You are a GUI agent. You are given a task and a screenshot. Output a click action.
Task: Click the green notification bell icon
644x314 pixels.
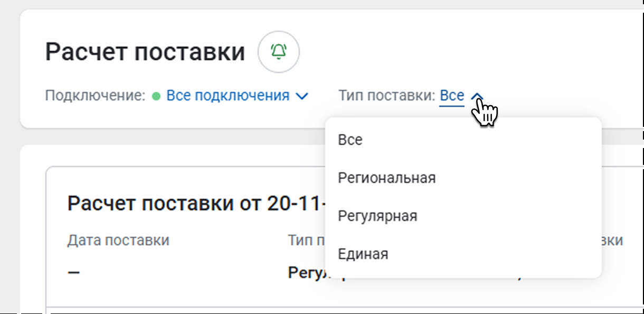tap(278, 52)
